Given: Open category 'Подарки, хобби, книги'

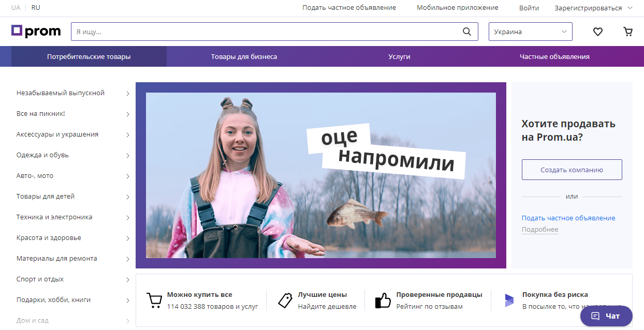Looking at the screenshot, I should (x=53, y=300).
